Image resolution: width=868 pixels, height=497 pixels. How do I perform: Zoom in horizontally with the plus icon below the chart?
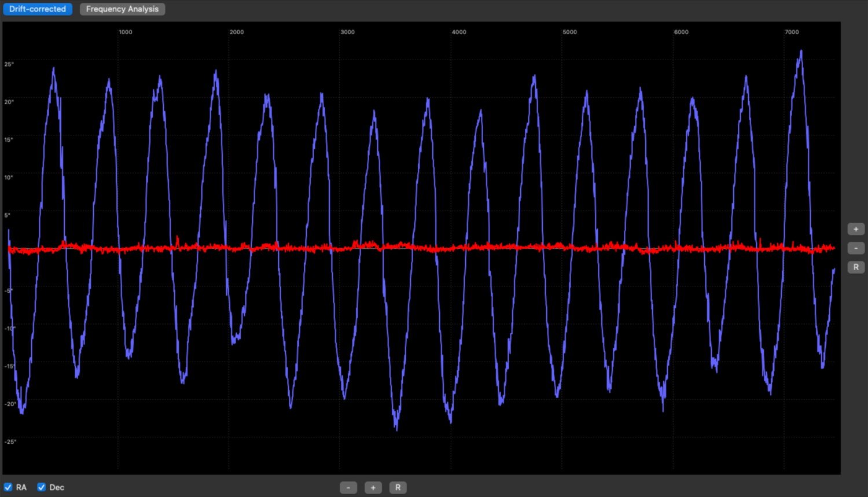tap(373, 487)
